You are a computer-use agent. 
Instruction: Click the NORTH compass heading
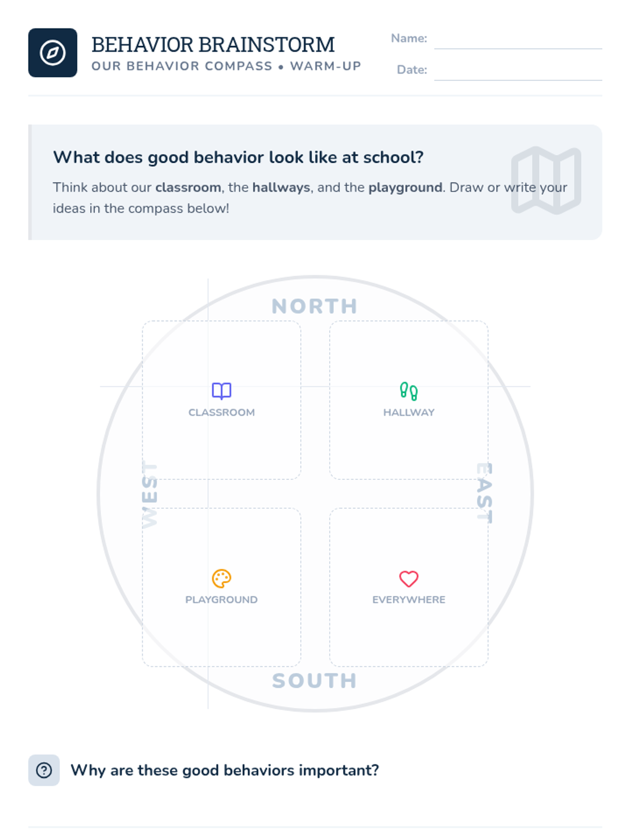point(314,306)
